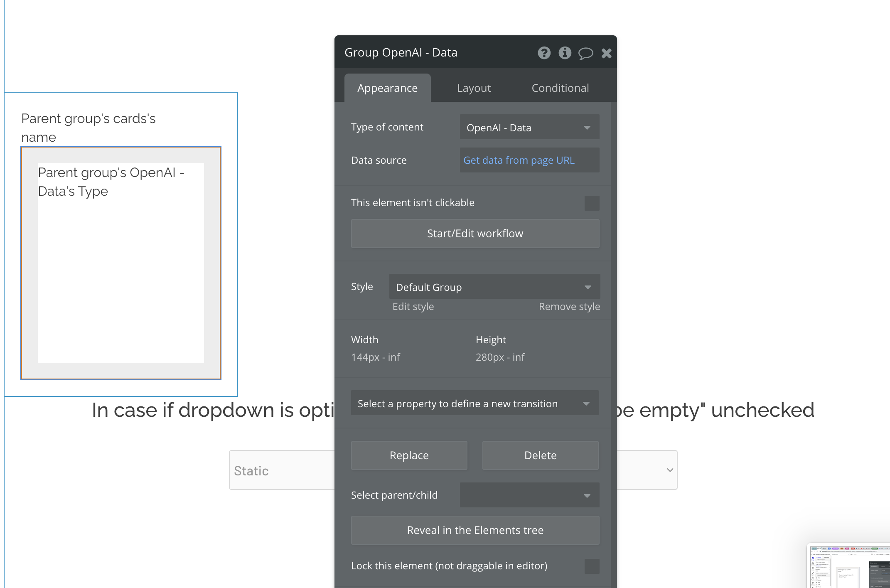
Task: Switch to the Layout tab
Action: [x=474, y=88]
